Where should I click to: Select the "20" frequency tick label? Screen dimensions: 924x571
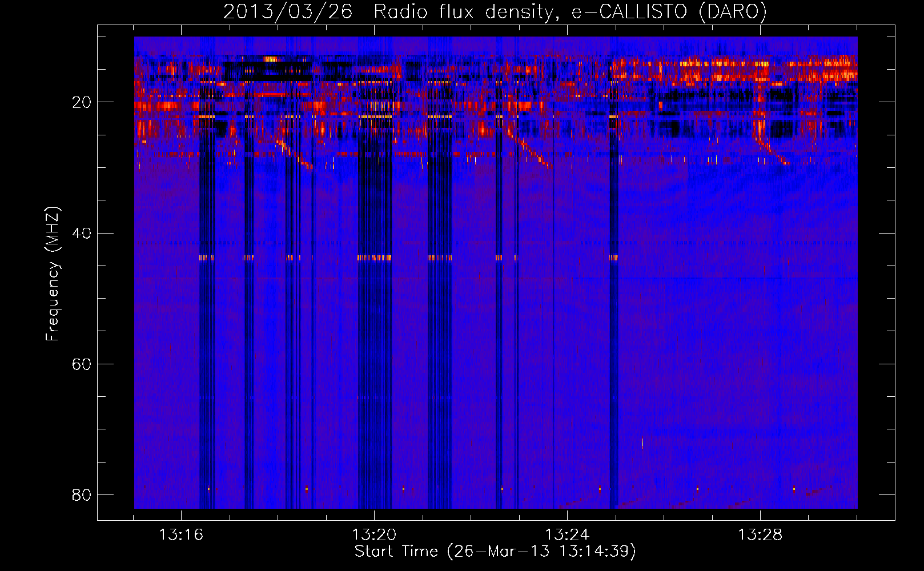point(82,103)
